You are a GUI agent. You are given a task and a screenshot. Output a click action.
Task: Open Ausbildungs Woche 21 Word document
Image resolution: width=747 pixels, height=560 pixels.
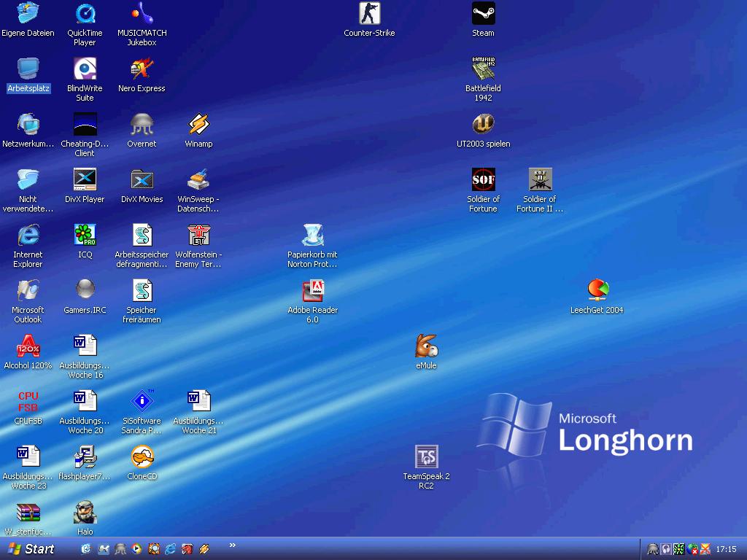pyautogui.click(x=198, y=402)
